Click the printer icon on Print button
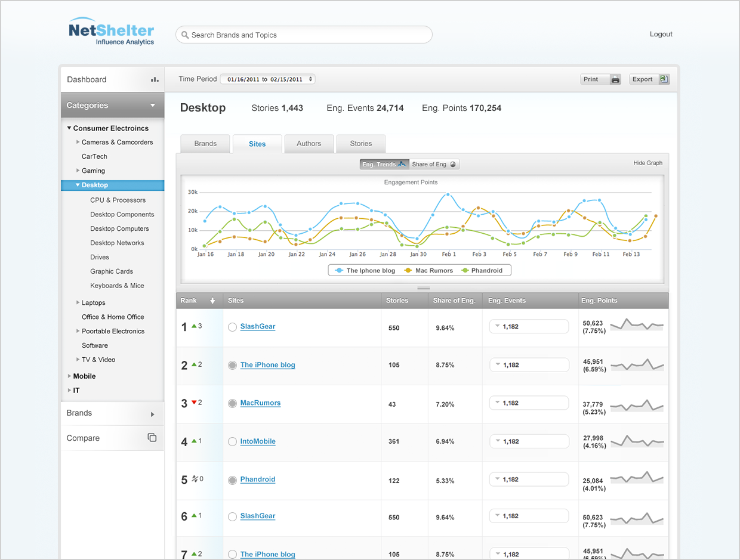 (615, 79)
